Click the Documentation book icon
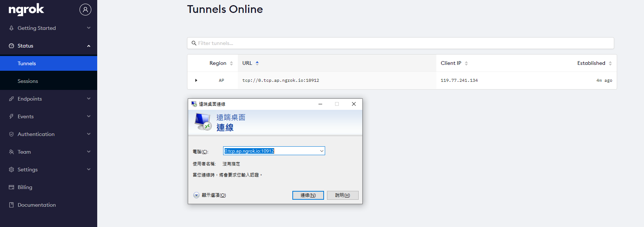 11,205
